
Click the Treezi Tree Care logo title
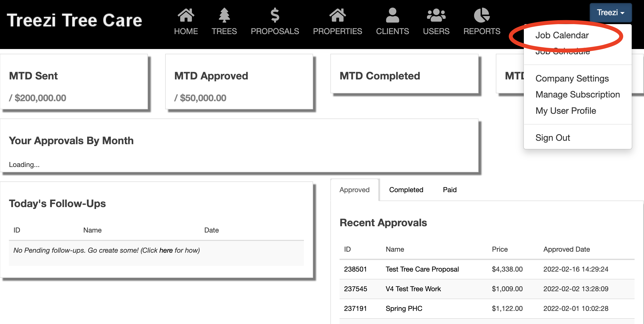click(x=74, y=20)
